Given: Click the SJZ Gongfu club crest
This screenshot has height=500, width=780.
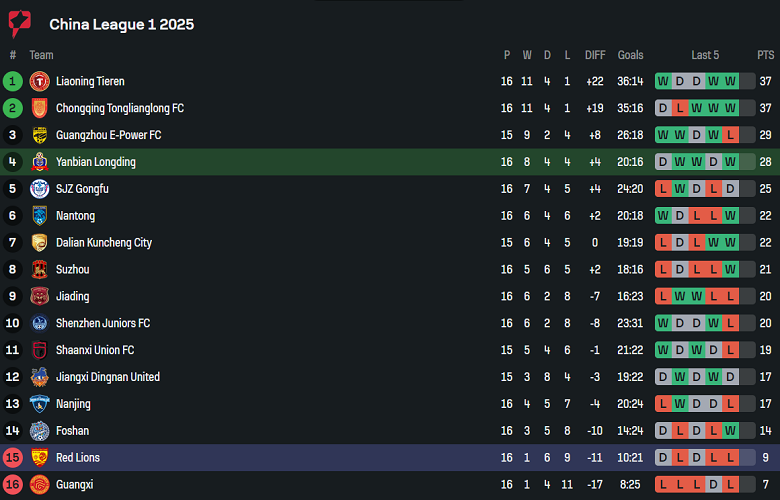Looking at the screenshot, I should (x=40, y=189).
